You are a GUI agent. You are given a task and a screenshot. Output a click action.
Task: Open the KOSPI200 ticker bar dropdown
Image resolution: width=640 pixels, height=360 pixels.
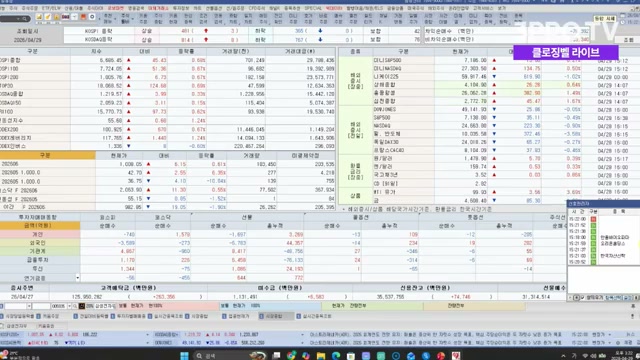[147, 335]
